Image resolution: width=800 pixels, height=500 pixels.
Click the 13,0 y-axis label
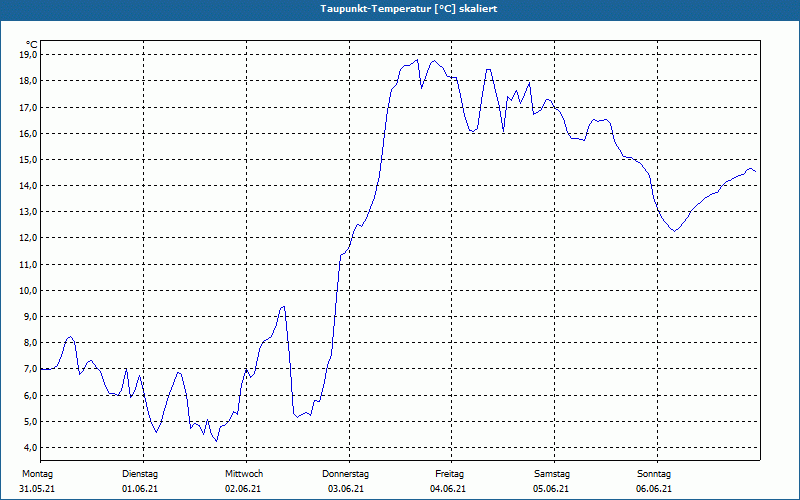(28, 212)
